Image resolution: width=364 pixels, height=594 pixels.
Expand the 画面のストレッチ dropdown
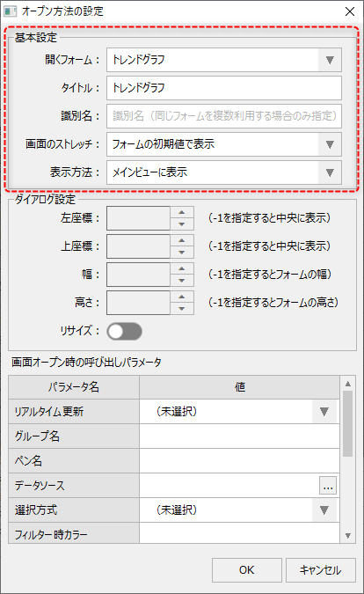(x=224, y=144)
